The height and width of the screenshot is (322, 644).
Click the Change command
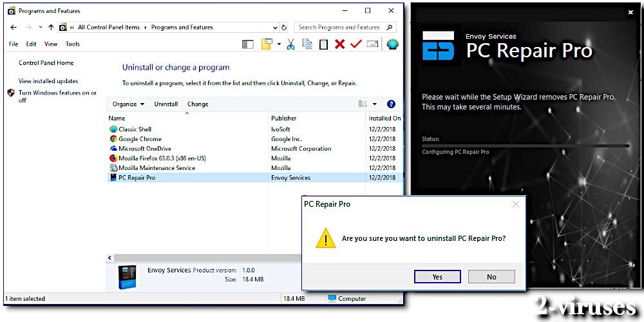(x=198, y=104)
